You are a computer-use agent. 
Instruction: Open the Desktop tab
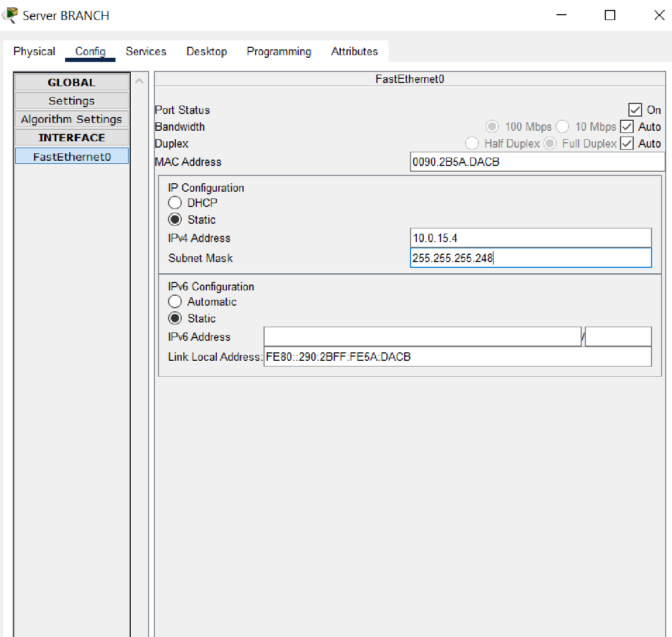pyautogui.click(x=206, y=51)
